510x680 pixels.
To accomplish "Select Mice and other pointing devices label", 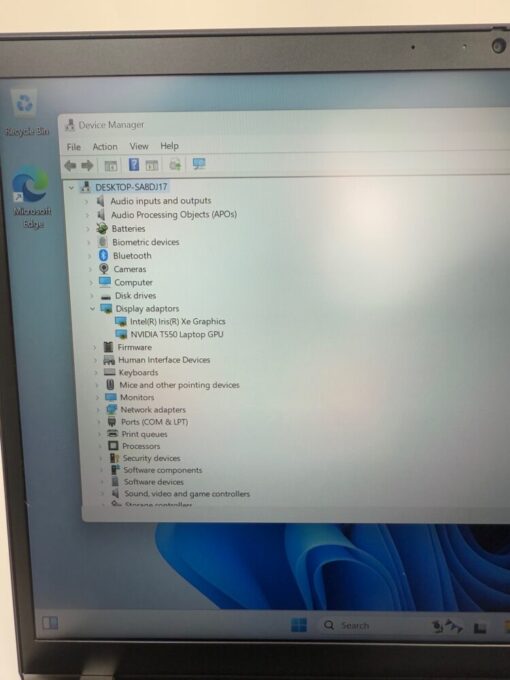I will point(179,385).
